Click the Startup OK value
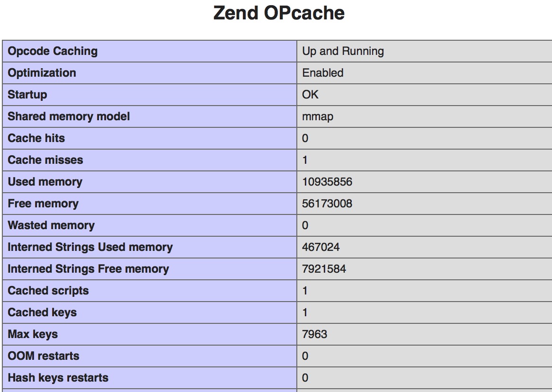Viewport: 552px width, 392px height. (x=310, y=95)
